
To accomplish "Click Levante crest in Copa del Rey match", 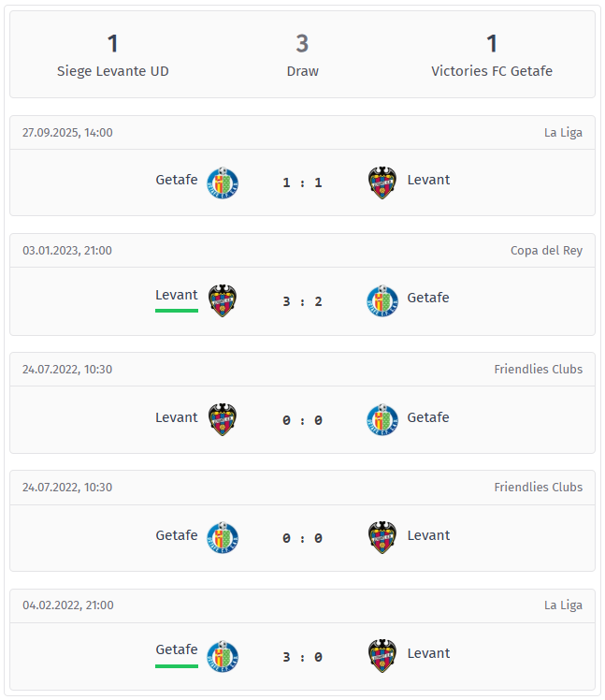I will tap(223, 300).
